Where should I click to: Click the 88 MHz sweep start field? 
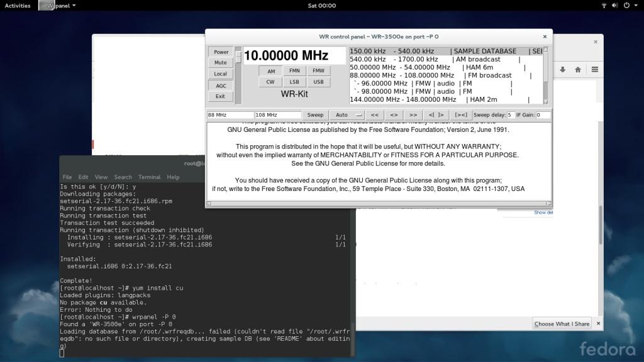point(230,115)
